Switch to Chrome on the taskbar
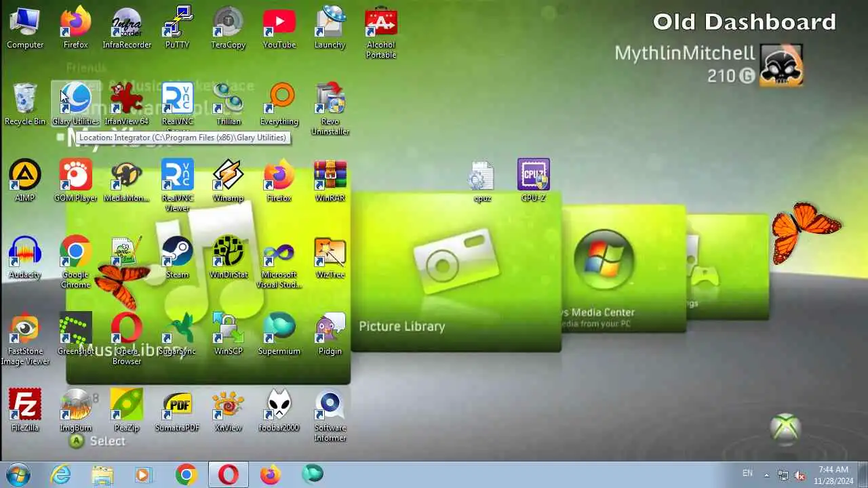The width and height of the screenshot is (868, 488). pyautogui.click(x=186, y=474)
